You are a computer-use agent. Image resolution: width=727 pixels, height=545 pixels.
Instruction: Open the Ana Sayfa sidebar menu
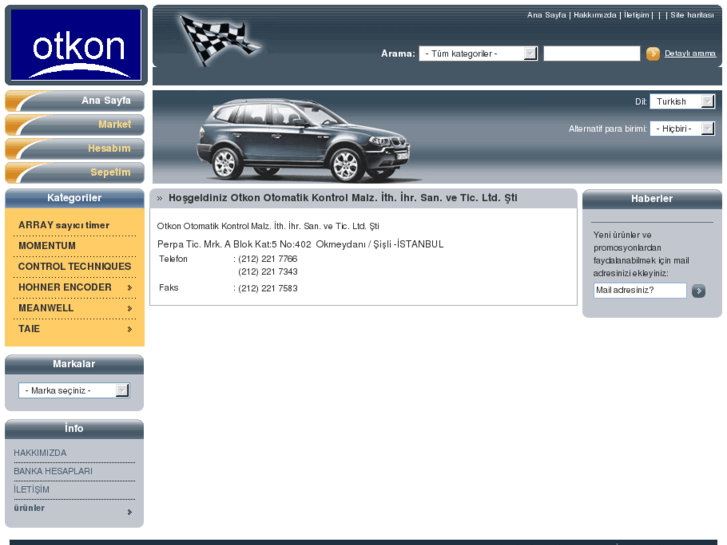75,101
